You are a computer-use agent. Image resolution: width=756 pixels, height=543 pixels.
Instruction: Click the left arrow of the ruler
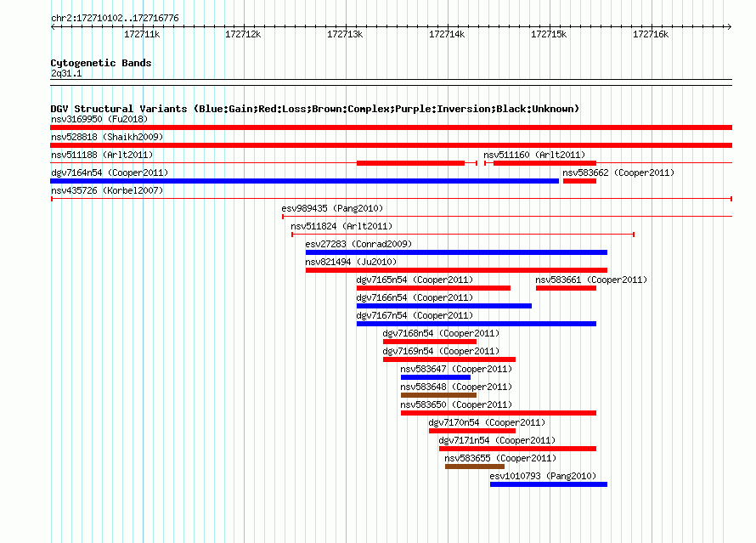(53, 26)
